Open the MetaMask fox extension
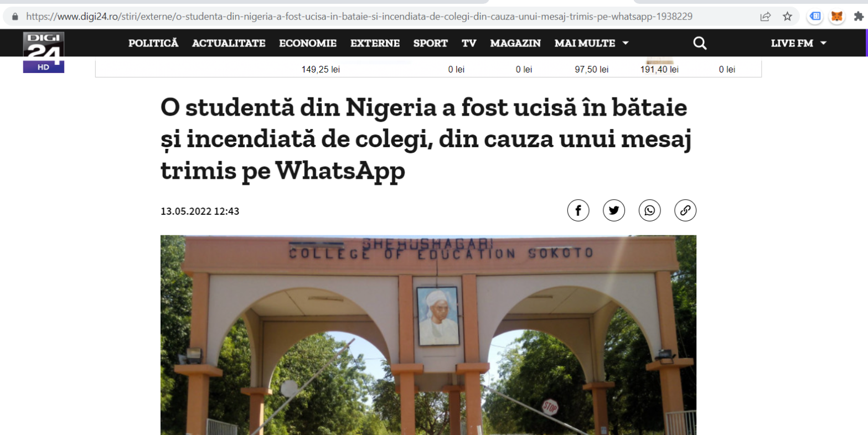Viewport: 868px width, 435px height. coord(836,17)
